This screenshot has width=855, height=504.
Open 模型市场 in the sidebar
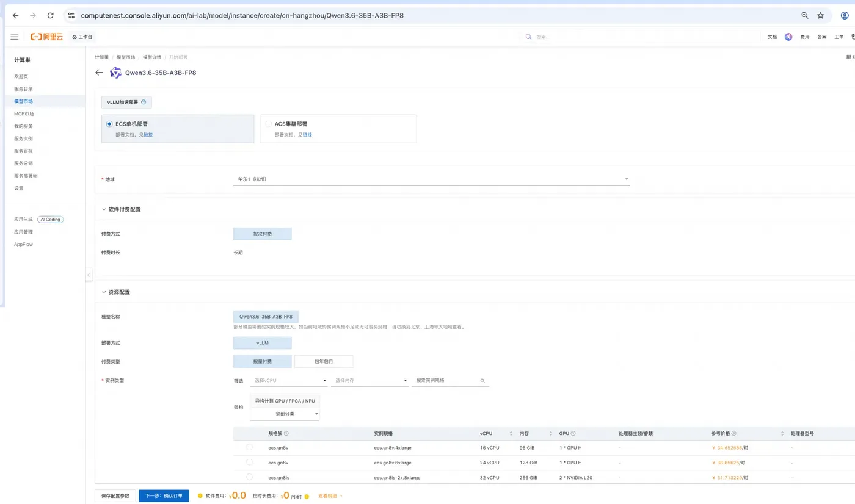coord(24,101)
